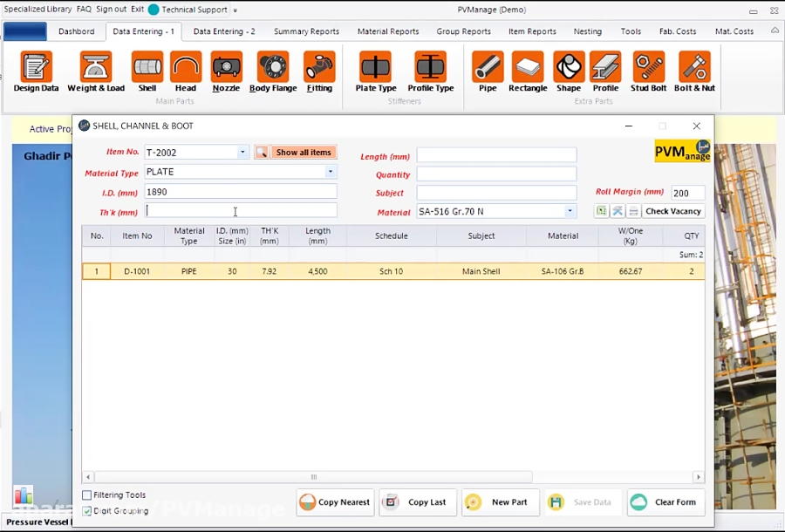Select the Shell part icon
Screen dimensions: 785x532
tap(147, 72)
